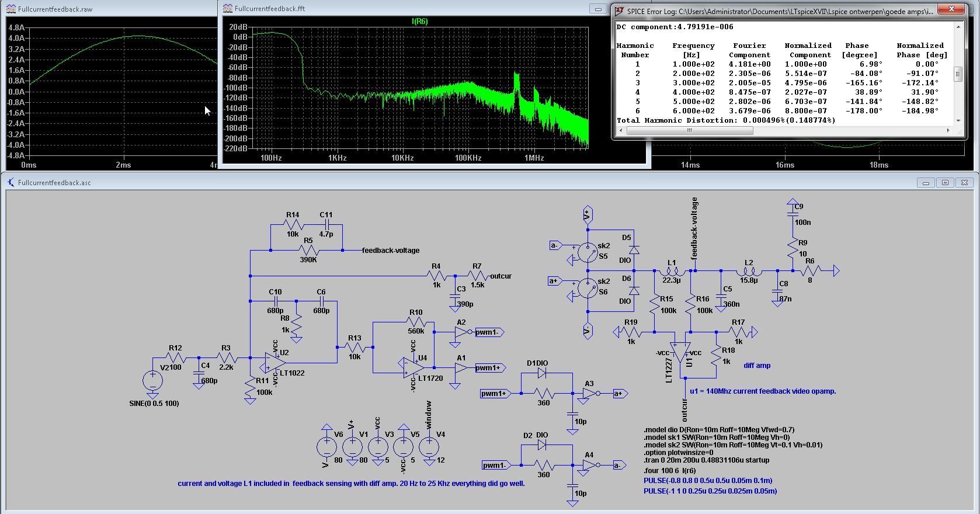Select the D1 diode symbol
The image size is (980, 514).
(x=541, y=373)
